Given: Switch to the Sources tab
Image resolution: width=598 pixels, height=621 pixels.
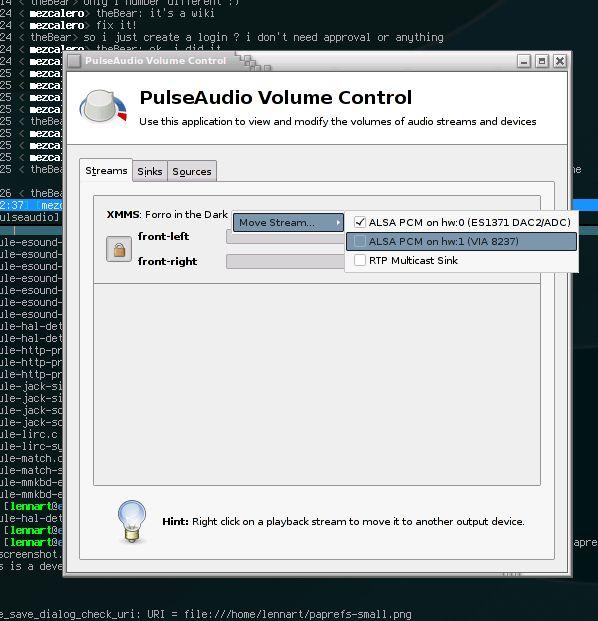Looking at the screenshot, I should 192,171.
